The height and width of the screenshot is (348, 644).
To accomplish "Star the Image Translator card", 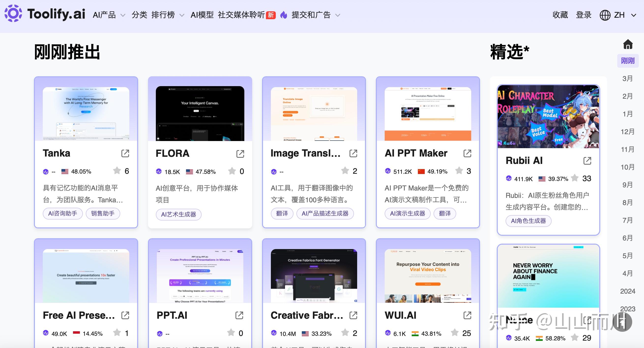I will [x=345, y=171].
